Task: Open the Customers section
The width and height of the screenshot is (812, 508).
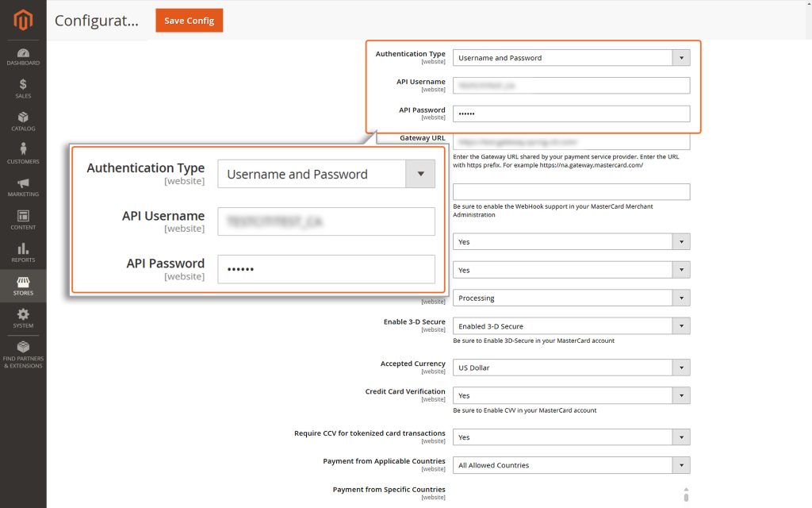Action: (23, 156)
